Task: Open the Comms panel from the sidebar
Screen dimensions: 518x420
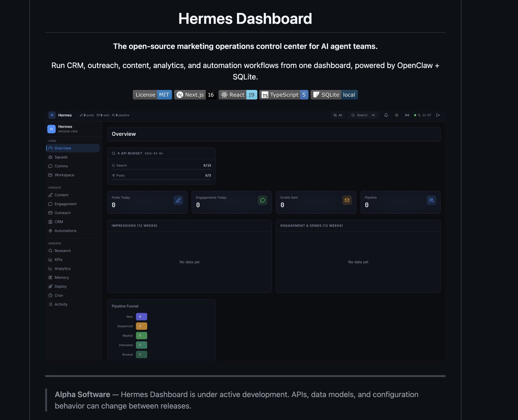Action: (62, 166)
